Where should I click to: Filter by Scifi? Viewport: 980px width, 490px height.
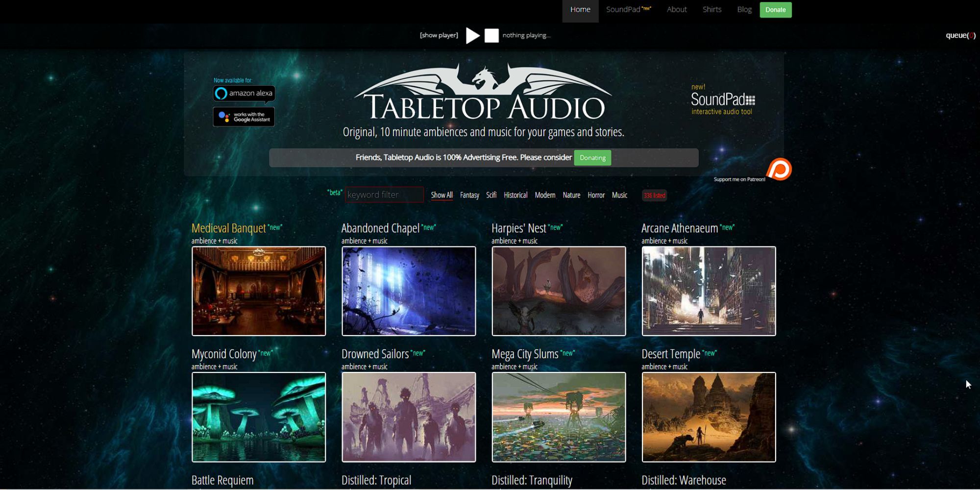point(491,195)
